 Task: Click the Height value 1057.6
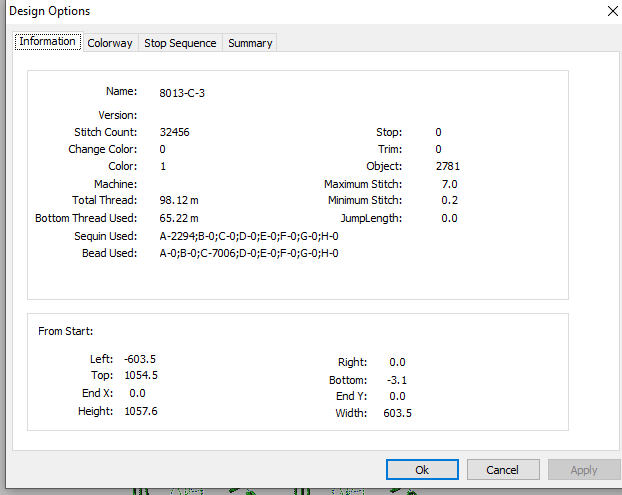pos(141,411)
